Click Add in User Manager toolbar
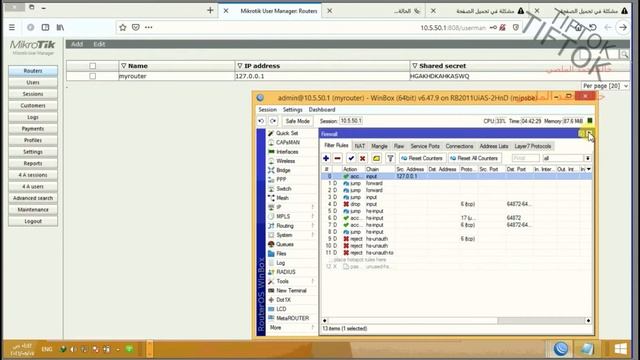Screen dimensions: 640x360 tap(77, 44)
